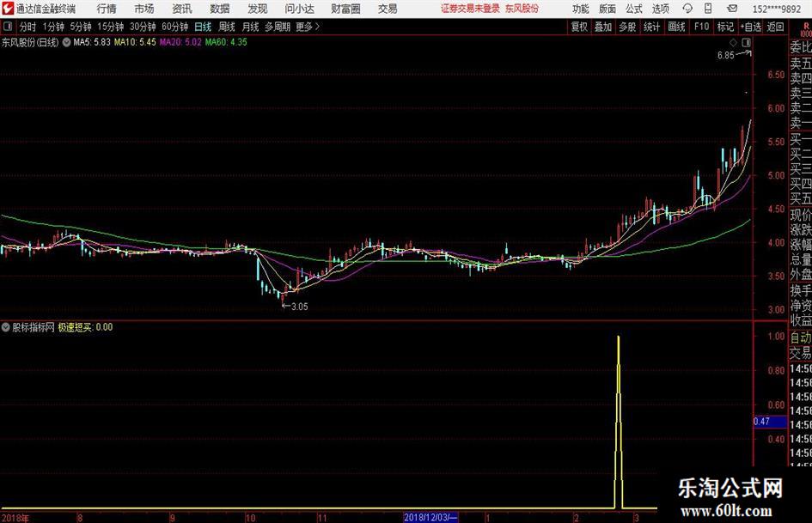Open the 版面 menu
812x523 pixels.
(x=607, y=9)
